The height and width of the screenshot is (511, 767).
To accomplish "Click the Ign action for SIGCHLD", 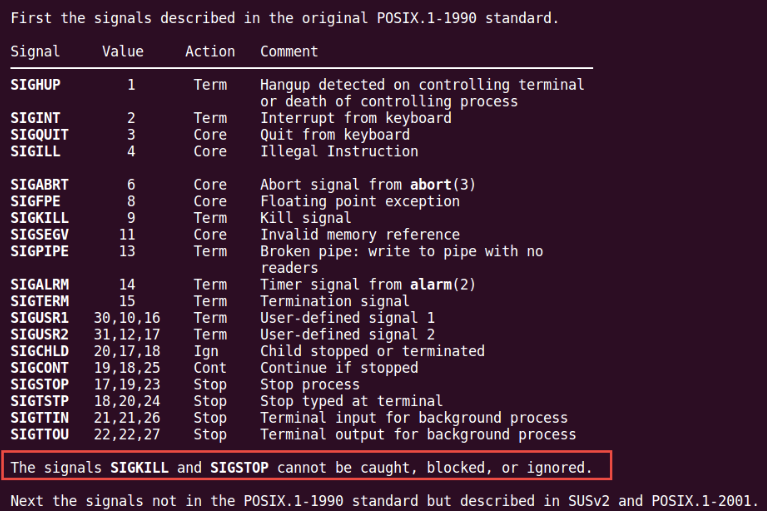I will (x=206, y=351).
